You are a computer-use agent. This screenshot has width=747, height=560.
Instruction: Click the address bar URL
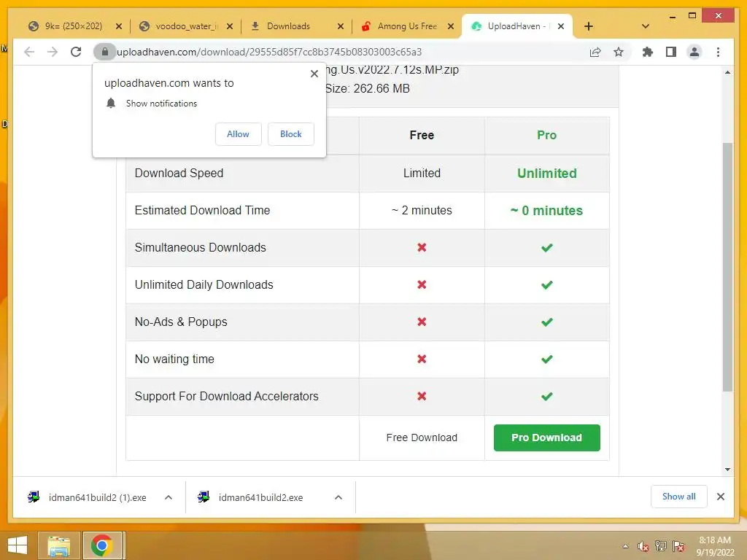pos(269,52)
